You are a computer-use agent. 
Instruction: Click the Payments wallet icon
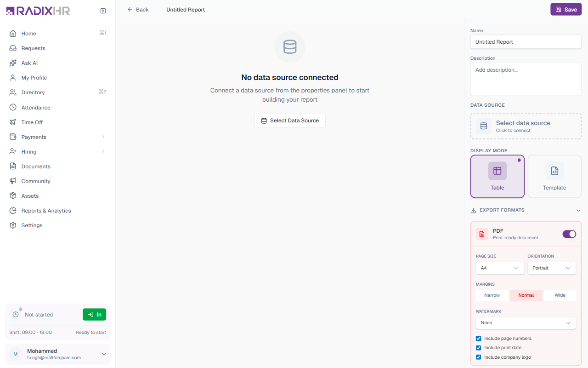(x=13, y=137)
